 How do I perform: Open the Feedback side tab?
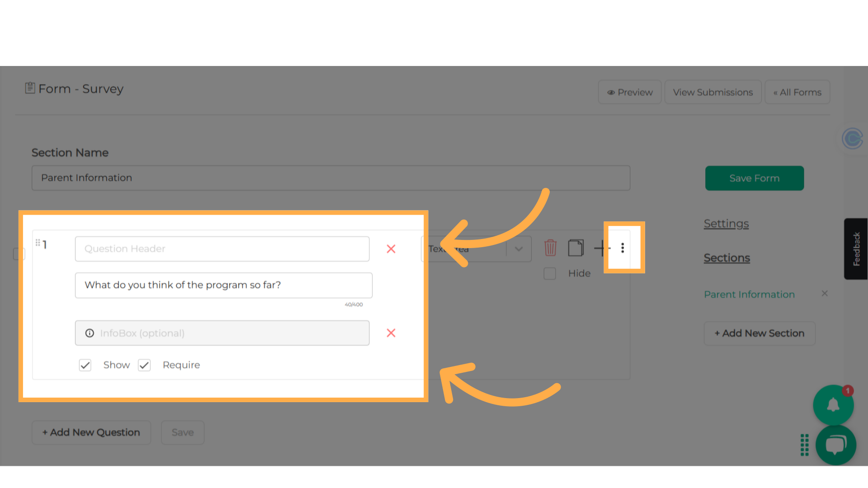click(856, 249)
